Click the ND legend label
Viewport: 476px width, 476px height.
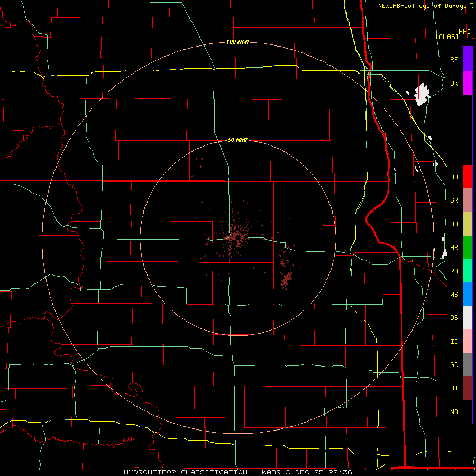454,412
